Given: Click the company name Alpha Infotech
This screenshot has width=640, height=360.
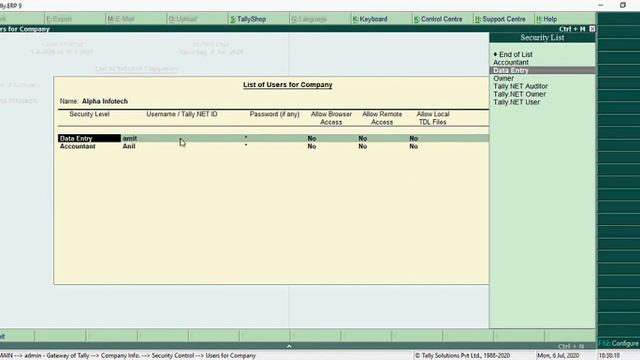Looking at the screenshot, I should point(105,101).
